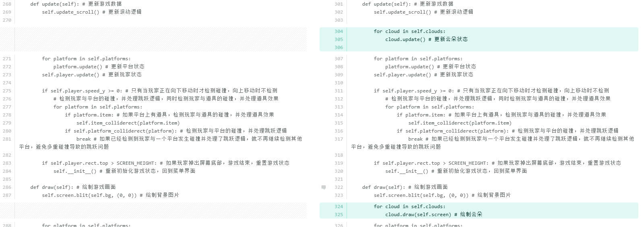Click line number 319 on the right side

click(339, 163)
